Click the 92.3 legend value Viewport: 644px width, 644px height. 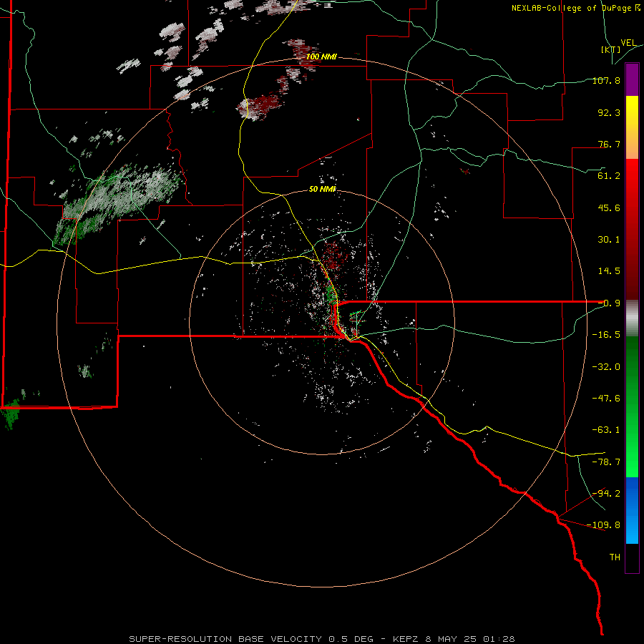[609, 112]
